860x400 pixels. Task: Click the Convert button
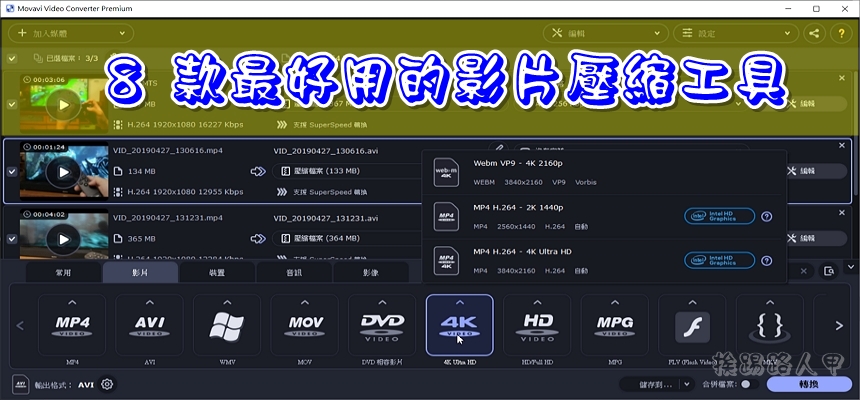[809, 384]
